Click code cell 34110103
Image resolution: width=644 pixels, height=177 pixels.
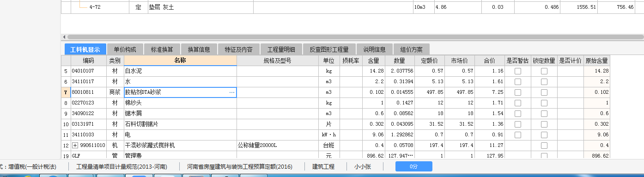coord(89,135)
